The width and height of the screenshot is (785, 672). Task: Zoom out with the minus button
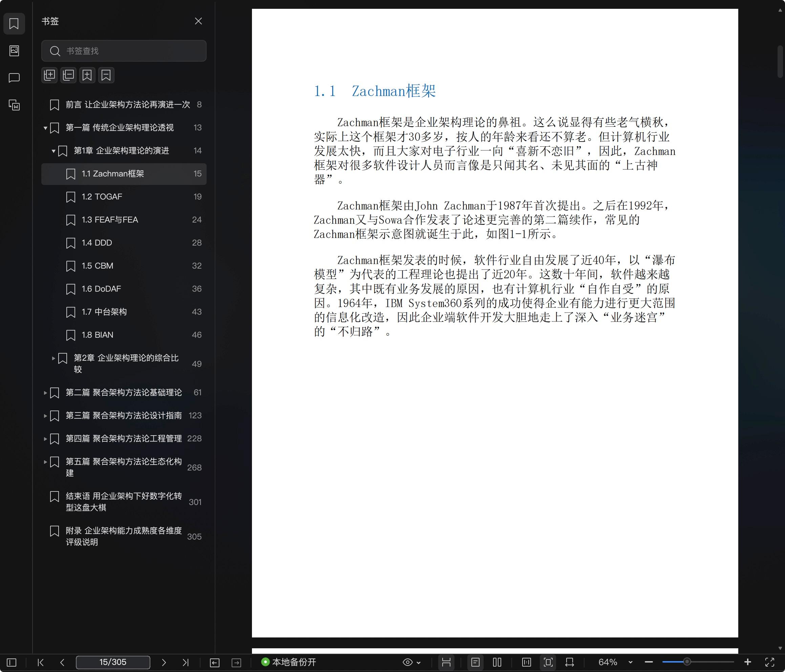pyautogui.click(x=649, y=662)
